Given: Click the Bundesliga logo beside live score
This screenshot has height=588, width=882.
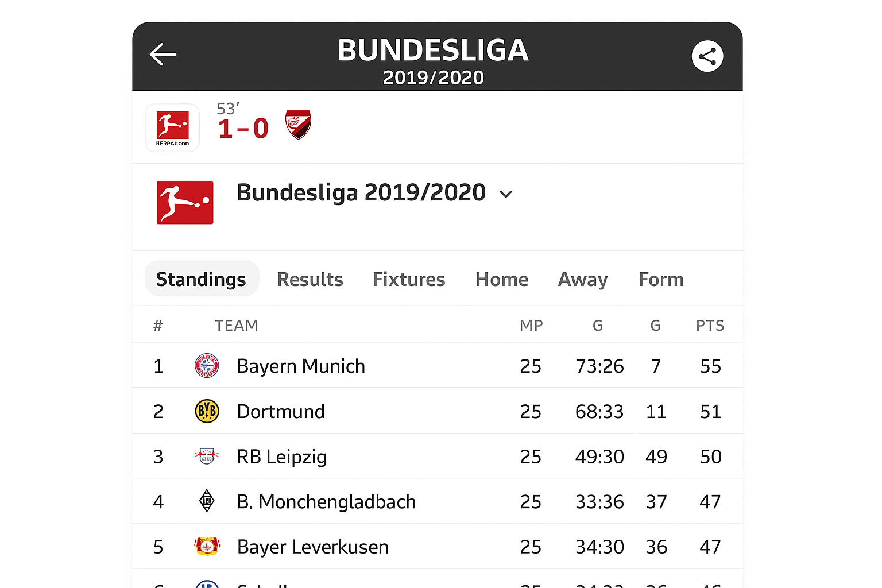Looking at the screenshot, I should point(172,127).
